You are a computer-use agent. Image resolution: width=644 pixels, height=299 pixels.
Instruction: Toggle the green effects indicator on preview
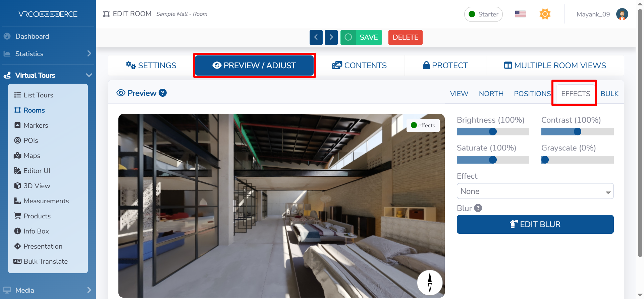tap(423, 125)
